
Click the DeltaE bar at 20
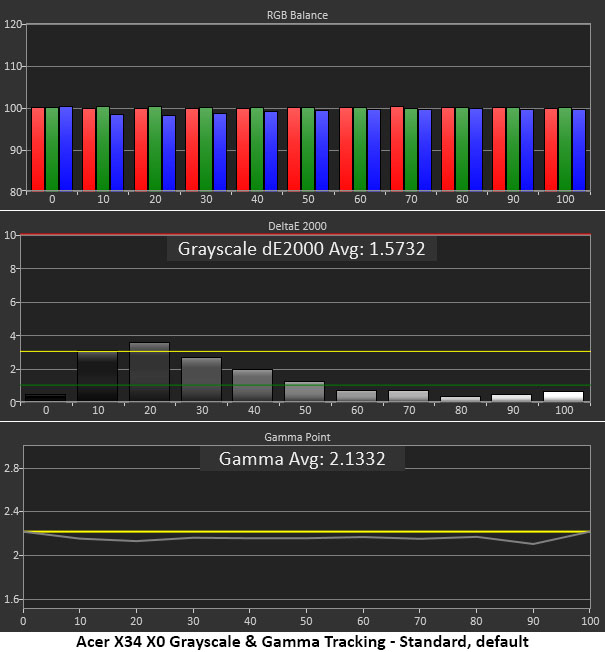(x=150, y=372)
